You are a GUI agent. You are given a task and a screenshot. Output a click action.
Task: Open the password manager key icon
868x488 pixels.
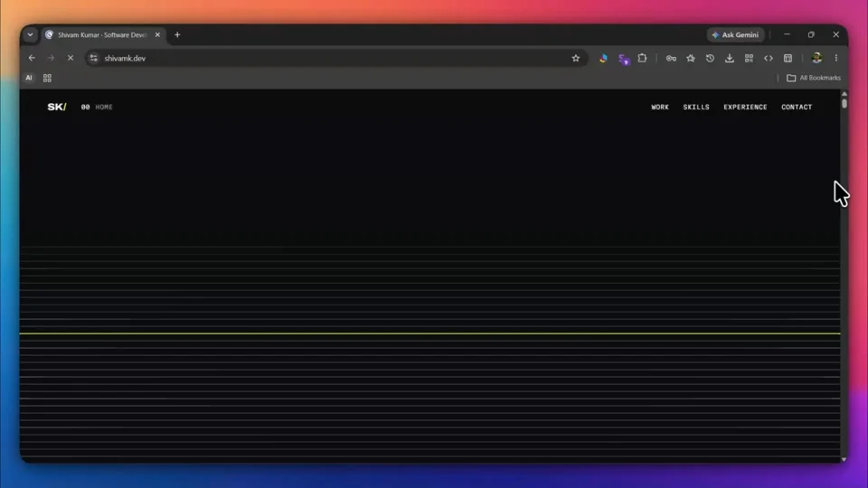671,58
